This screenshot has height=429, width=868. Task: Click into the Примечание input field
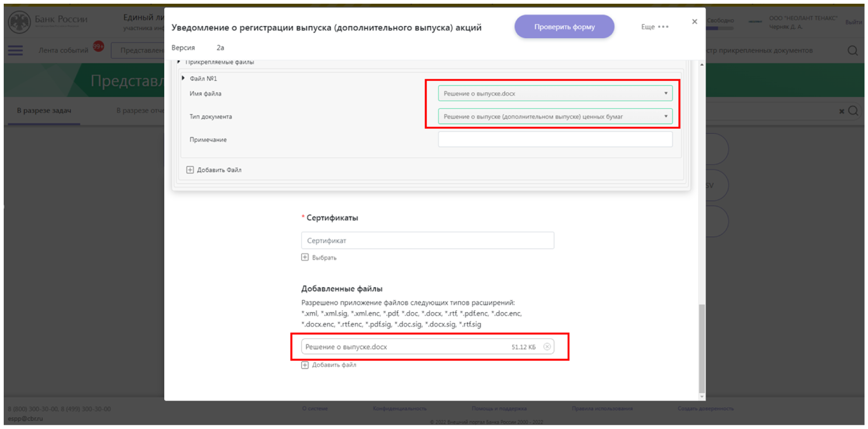(x=555, y=140)
